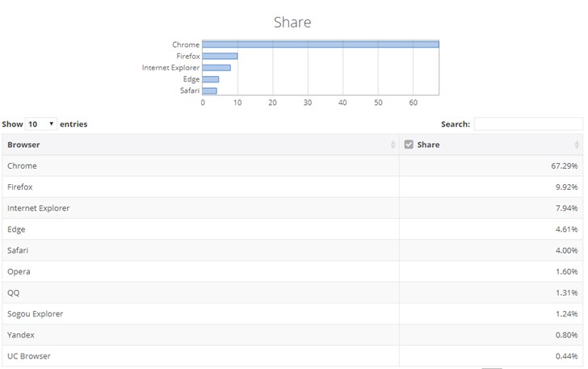Click the Browser column header label
588x369 pixels.
pyautogui.click(x=24, y=145)
